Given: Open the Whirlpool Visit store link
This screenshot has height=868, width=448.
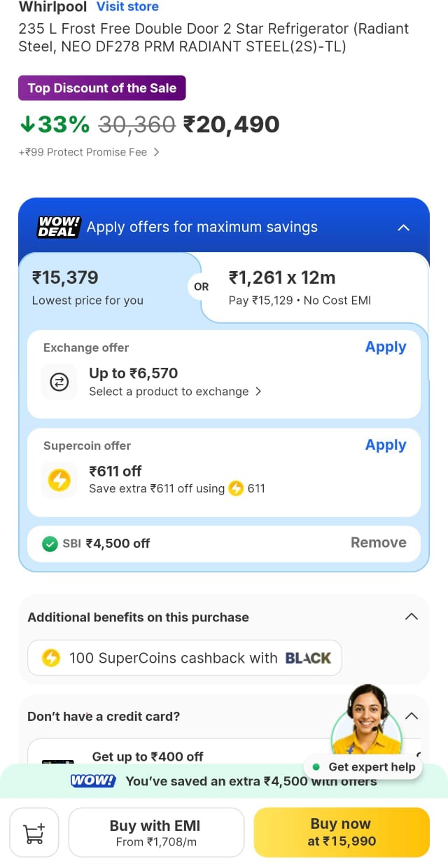Looking at the screenshot, I should pyautogui.click(x=127, y=7).
